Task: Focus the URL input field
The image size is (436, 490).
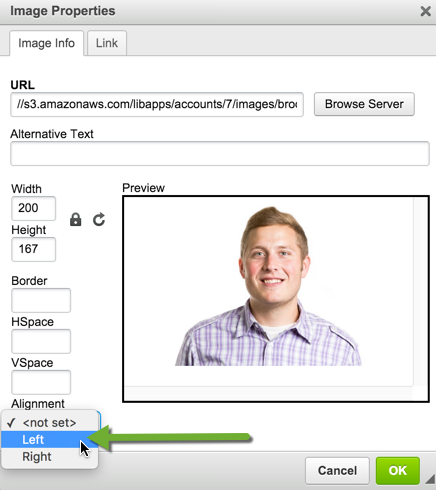Action: (x=157, y=104)
